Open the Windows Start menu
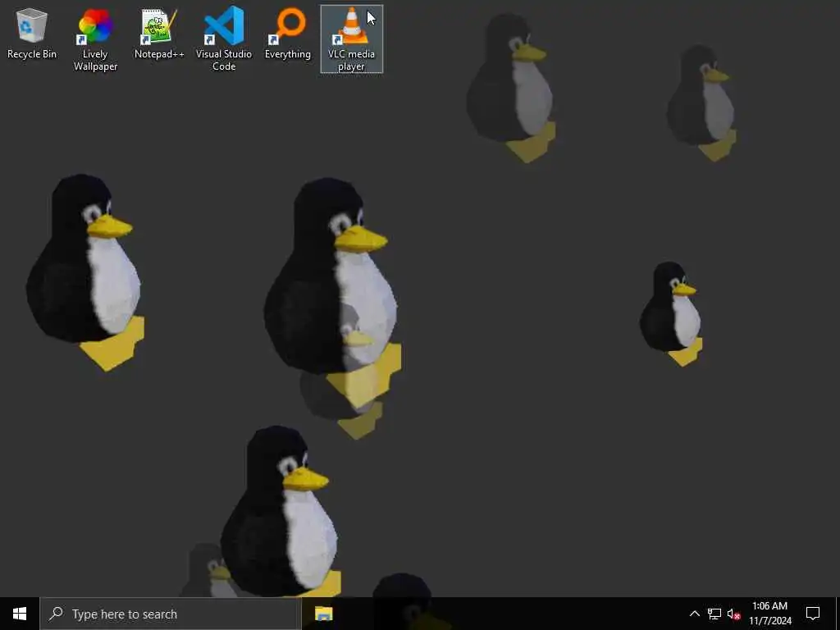Image resolution: width=840 pixels, height=630 pixels. [x=20, y=614]
